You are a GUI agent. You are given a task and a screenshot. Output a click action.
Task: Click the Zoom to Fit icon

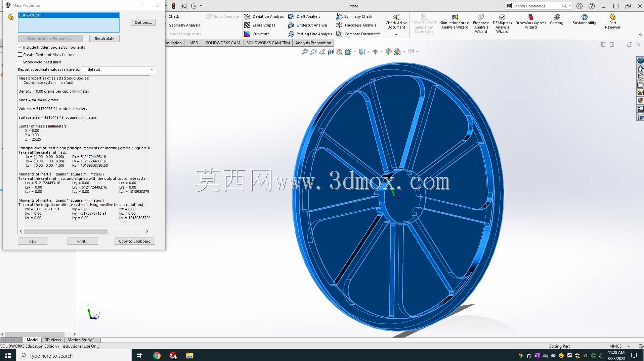[x=304, y=52]
